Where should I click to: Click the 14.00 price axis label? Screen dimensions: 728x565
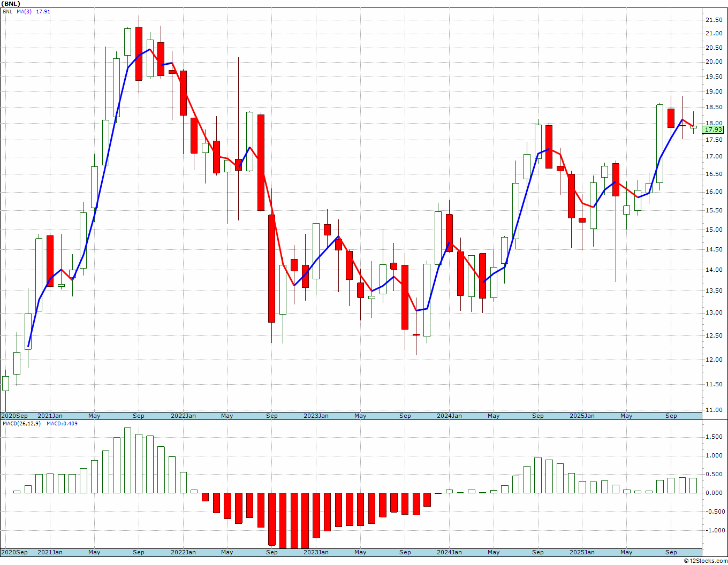pyautogui.click(x=714, y=270)
